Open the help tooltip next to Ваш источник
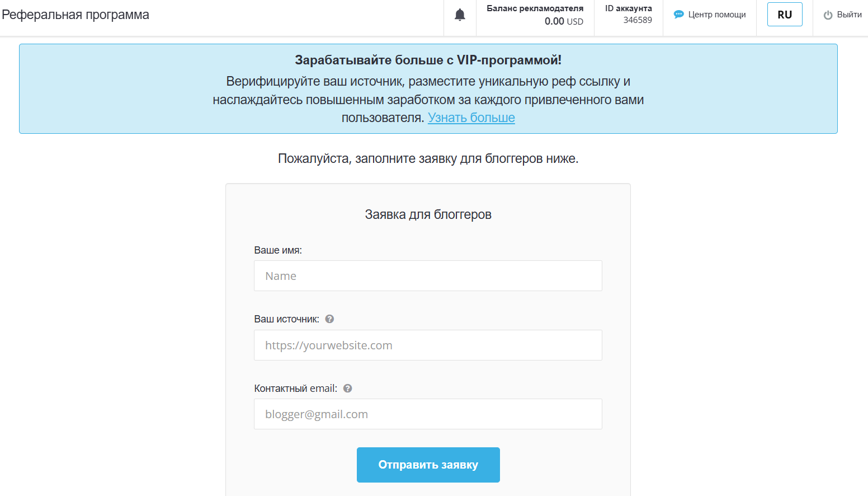Image resolution: width=868 pixels, height=496 pixels. tap(329, 319)
